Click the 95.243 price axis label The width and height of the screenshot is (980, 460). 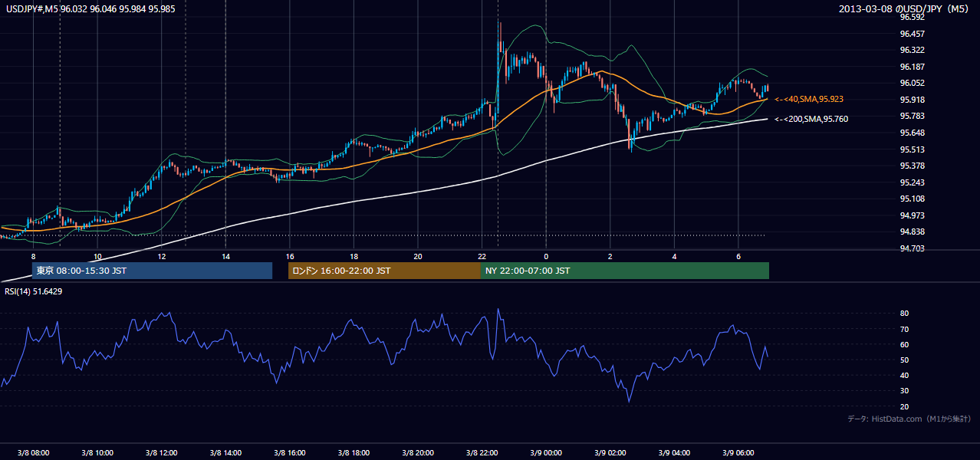911,182
